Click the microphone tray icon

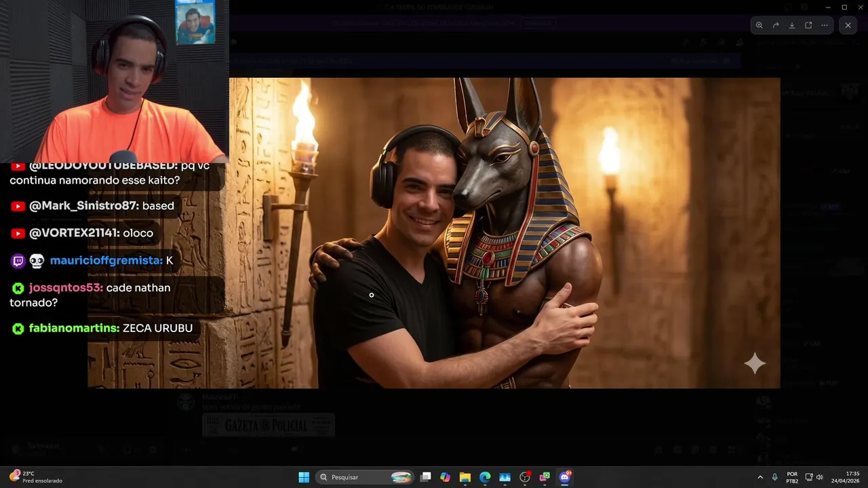pos(774,477)
